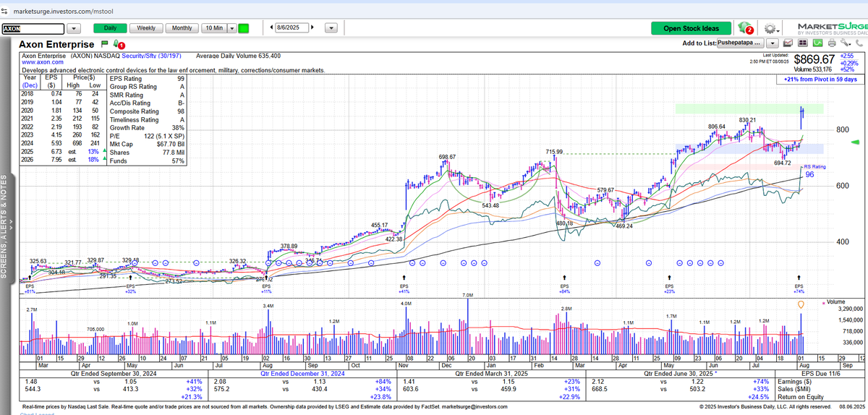Click the 8/6/2025 date field
The width and height of the screenshot is (868, 415).
(x=292, y=28)
